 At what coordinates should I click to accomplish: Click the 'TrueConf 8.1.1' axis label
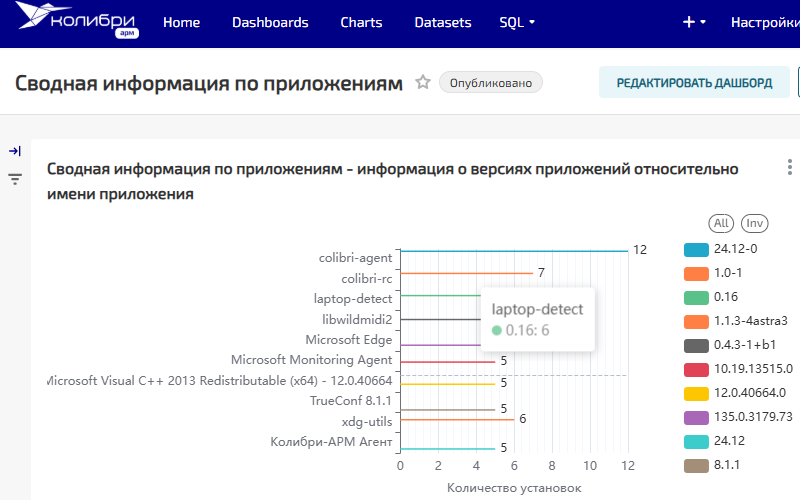click(x=351, y=401)
